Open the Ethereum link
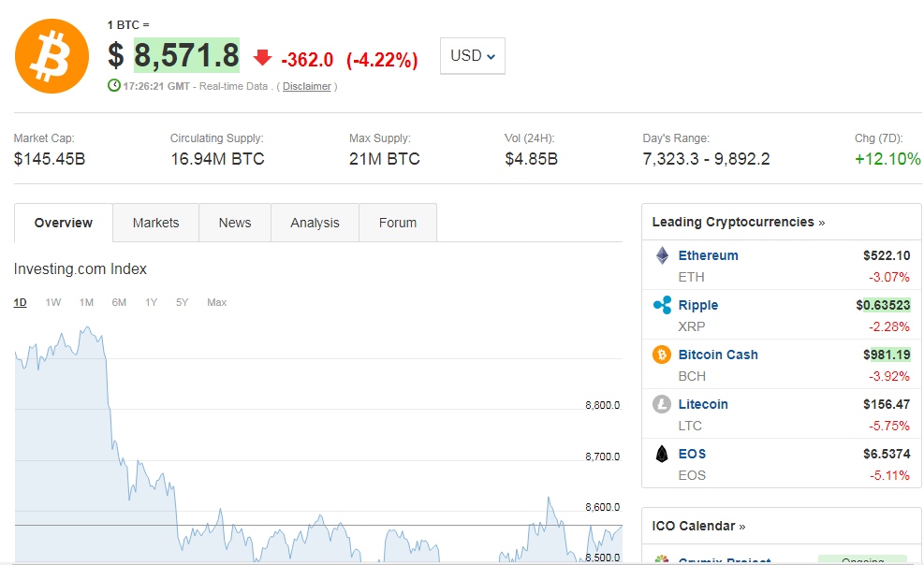924x565 pixels. tap(708, 255)
